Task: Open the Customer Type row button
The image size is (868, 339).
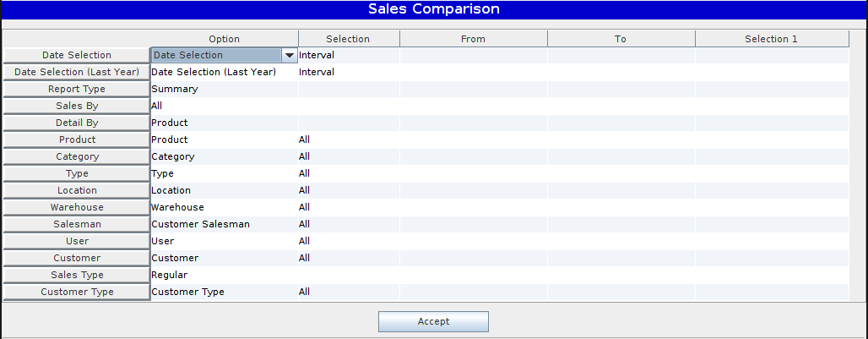Action: (77, 292)
